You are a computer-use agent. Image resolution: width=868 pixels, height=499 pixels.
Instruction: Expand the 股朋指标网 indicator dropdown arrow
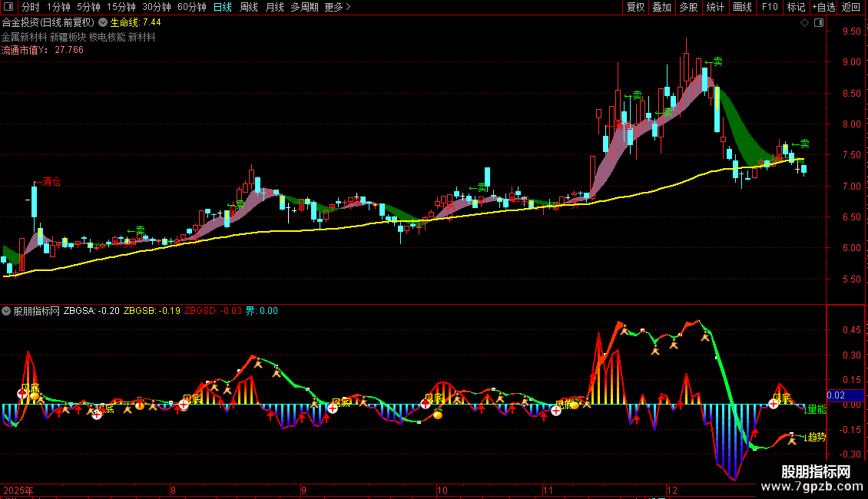[x=6, y=311]
